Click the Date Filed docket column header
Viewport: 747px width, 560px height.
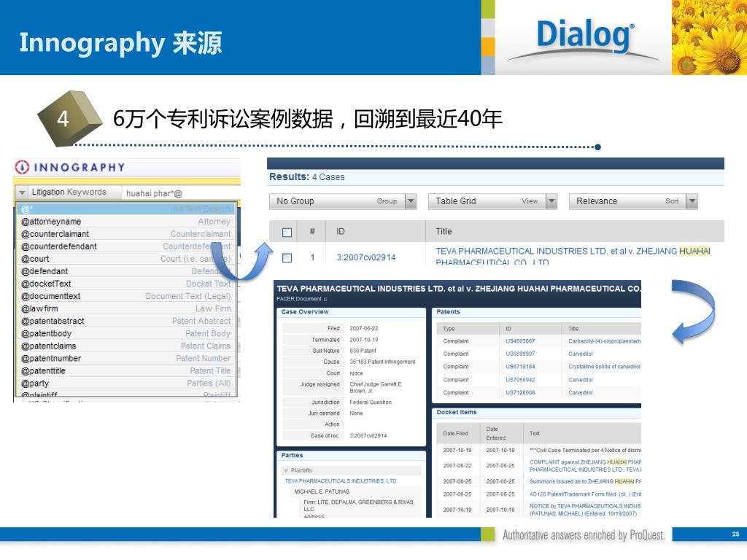coord(455,434)
